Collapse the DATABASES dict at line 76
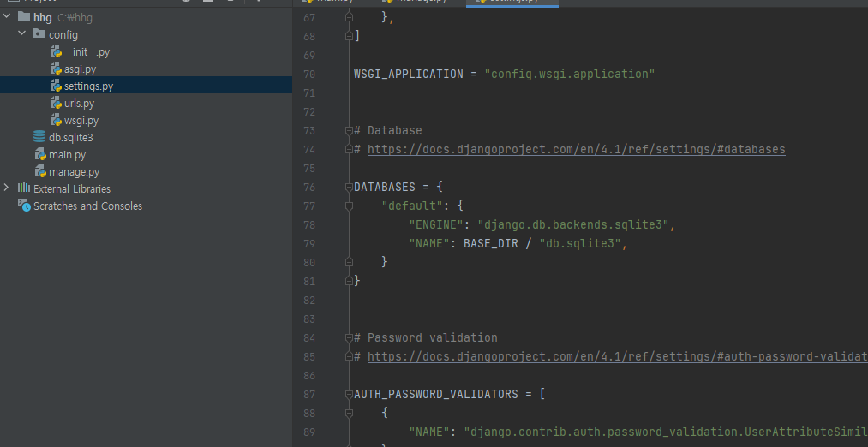Screen dimensions: 868x447 click(x=349, y=187)
